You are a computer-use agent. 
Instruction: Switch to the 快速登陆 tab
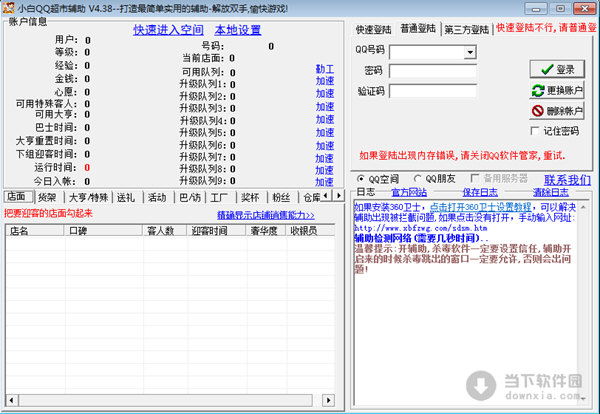point(373,29)
